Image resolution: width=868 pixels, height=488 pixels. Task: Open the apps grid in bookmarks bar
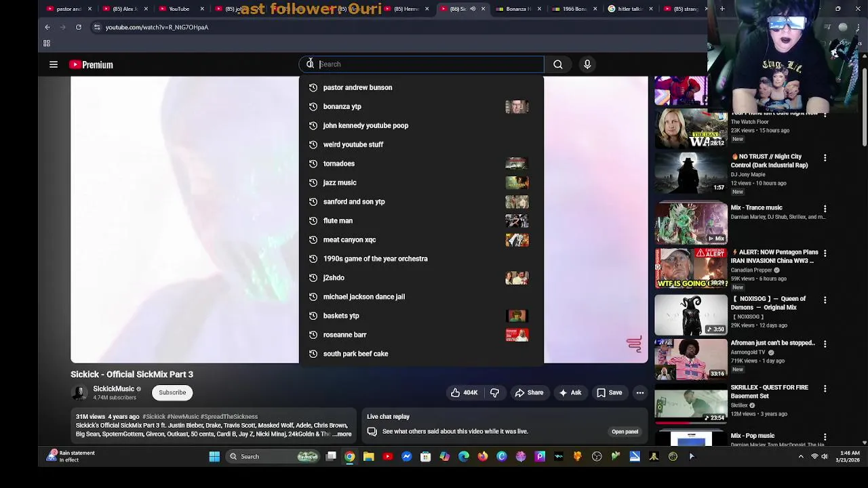click(x=47, y=43)
